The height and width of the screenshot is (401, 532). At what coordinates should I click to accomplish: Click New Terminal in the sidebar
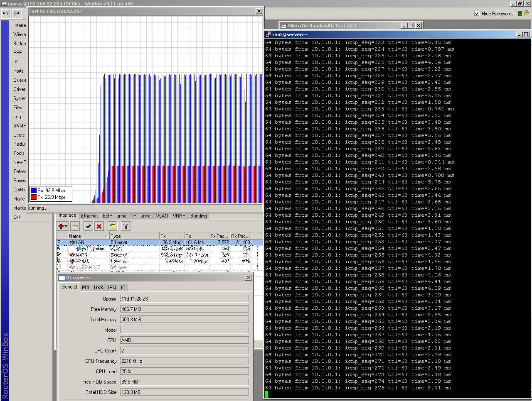click(19, 162)
